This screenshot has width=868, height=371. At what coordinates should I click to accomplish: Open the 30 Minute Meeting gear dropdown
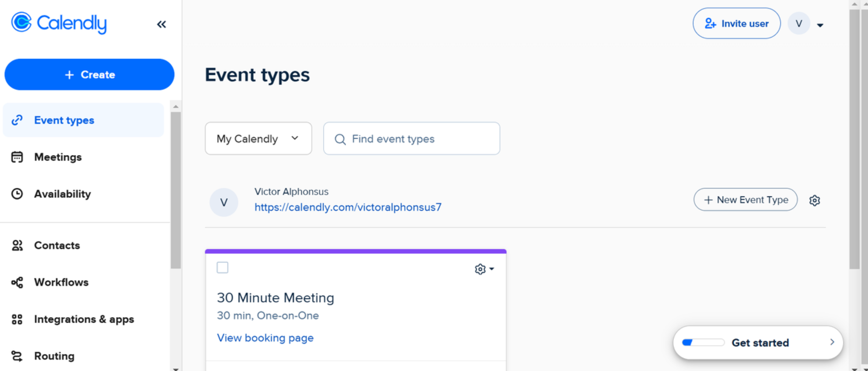483,269
